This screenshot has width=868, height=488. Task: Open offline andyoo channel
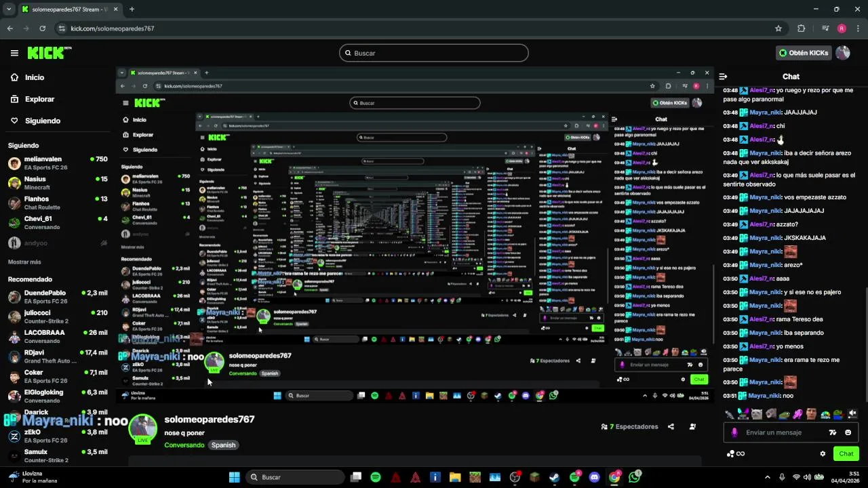point(58,243)
